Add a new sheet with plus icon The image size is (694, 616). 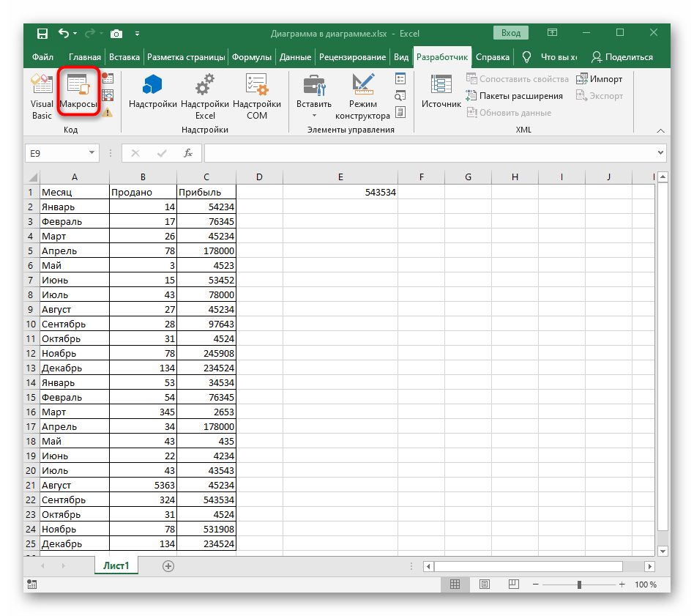(x=168, y=566)
